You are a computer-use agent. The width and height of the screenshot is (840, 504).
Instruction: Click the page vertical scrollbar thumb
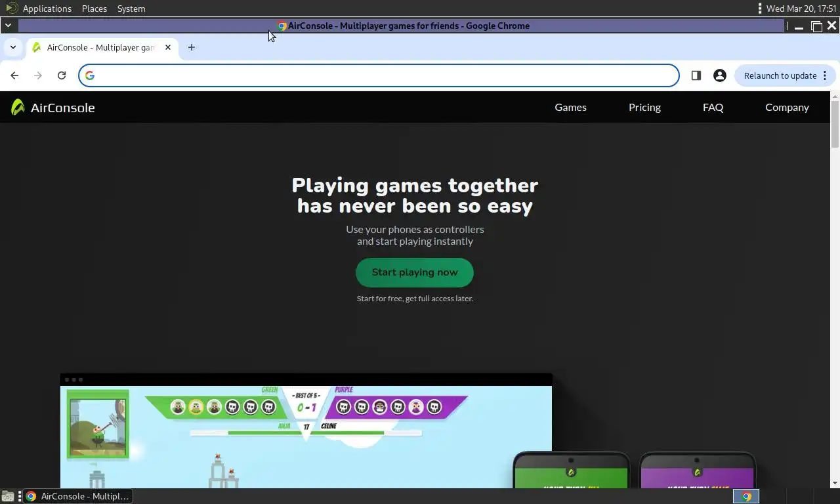[x=835, y=125]
